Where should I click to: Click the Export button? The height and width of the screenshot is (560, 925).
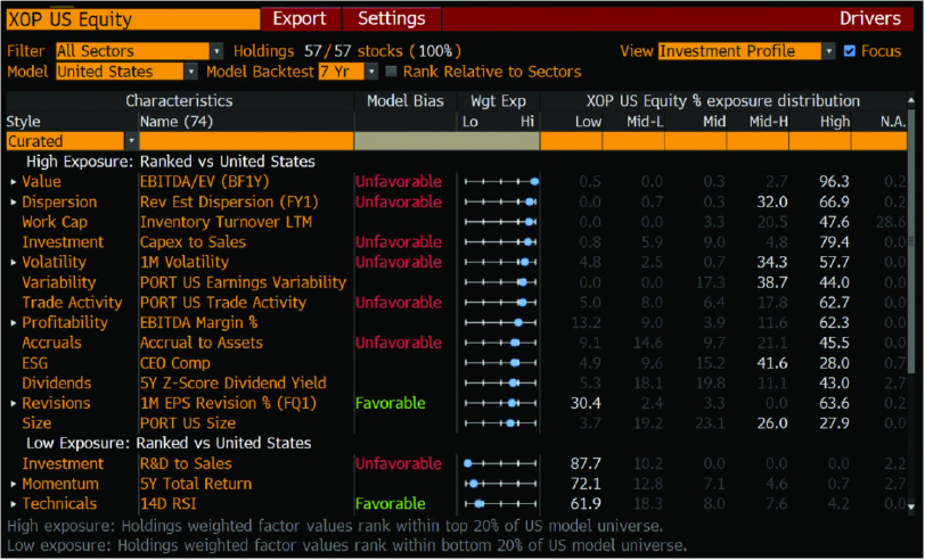pyautogui.click(x=300, y=19)
